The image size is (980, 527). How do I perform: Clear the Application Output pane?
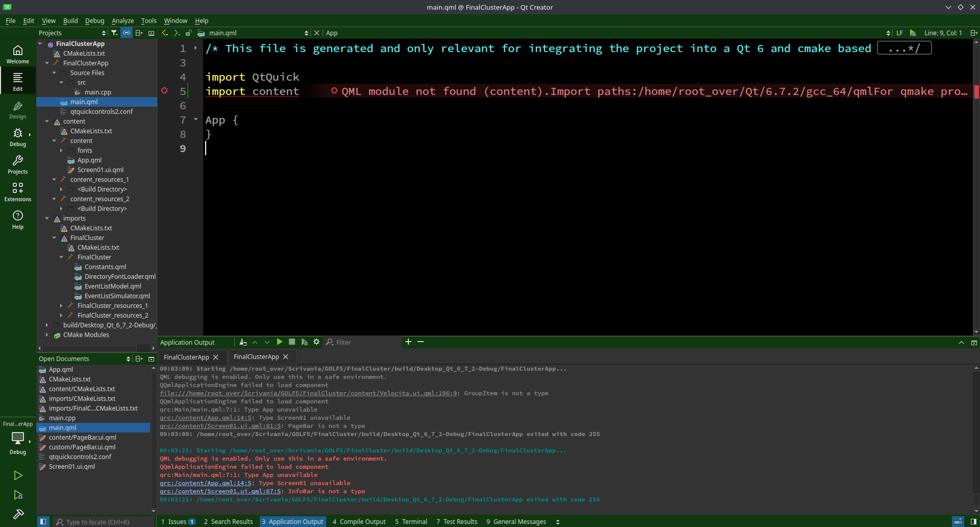click(243, 342)
